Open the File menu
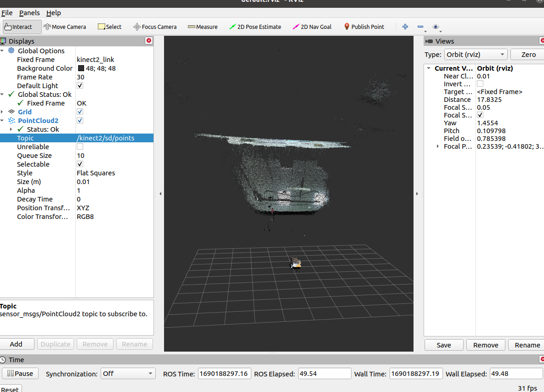Viewport: 544px width, 392px height. click(x=7, y=13)
